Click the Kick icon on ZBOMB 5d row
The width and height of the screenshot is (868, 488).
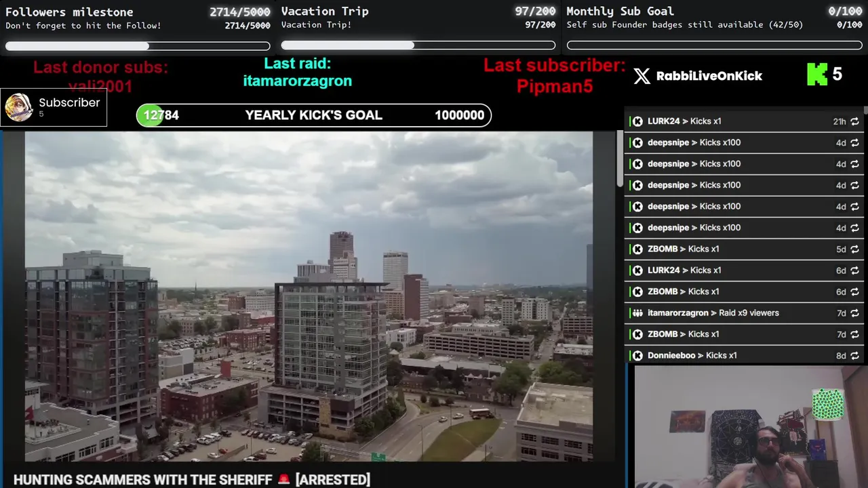click(637, 249)
